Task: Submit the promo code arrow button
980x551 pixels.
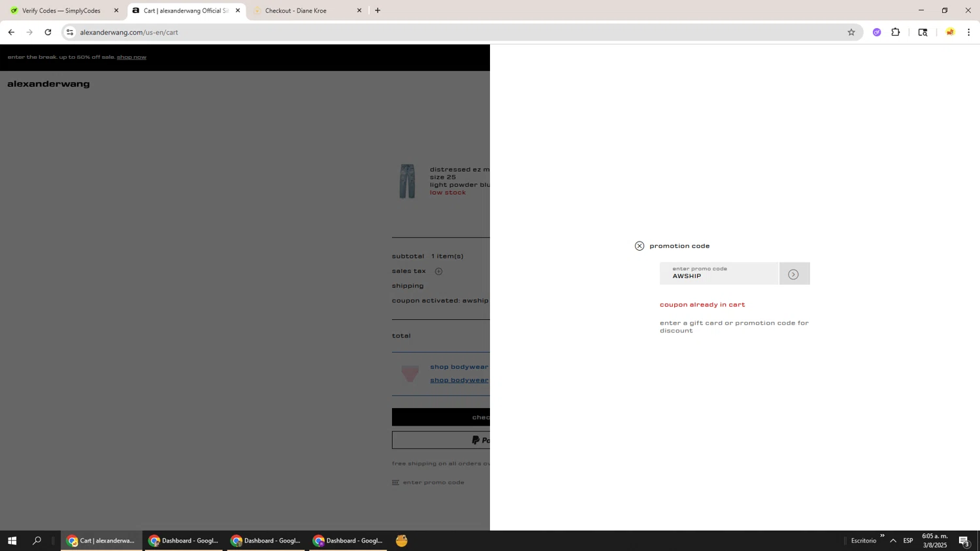Action: coord(794,274)
